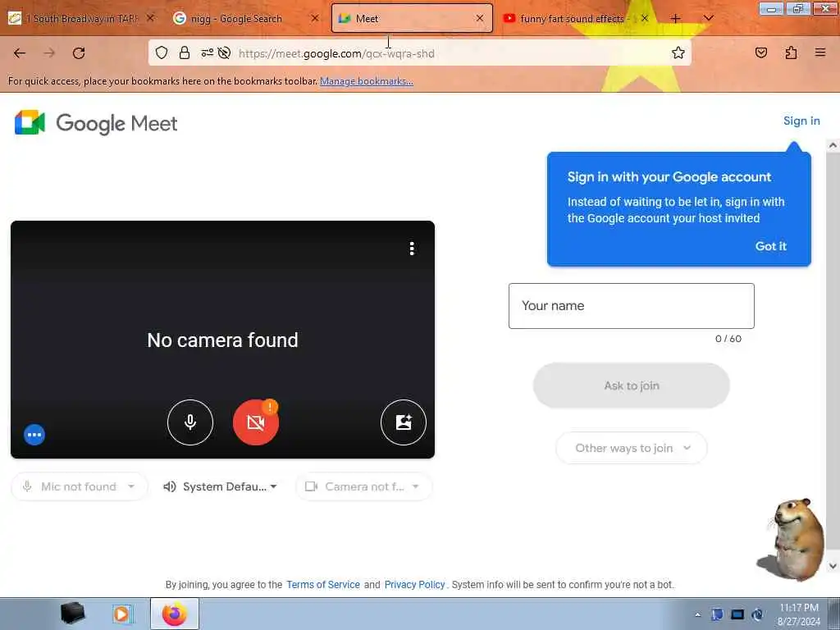840x630 pixels.
Task: Open the Save to Pocket icon
Action: pyautogui.click(x=760, y=52)
